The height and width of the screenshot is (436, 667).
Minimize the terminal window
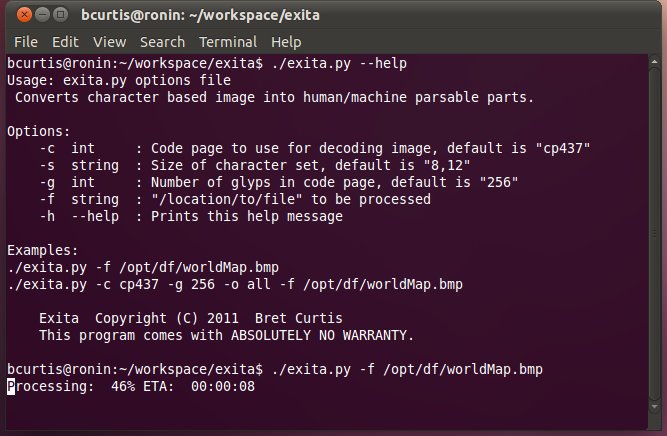(x=40, y=16)
